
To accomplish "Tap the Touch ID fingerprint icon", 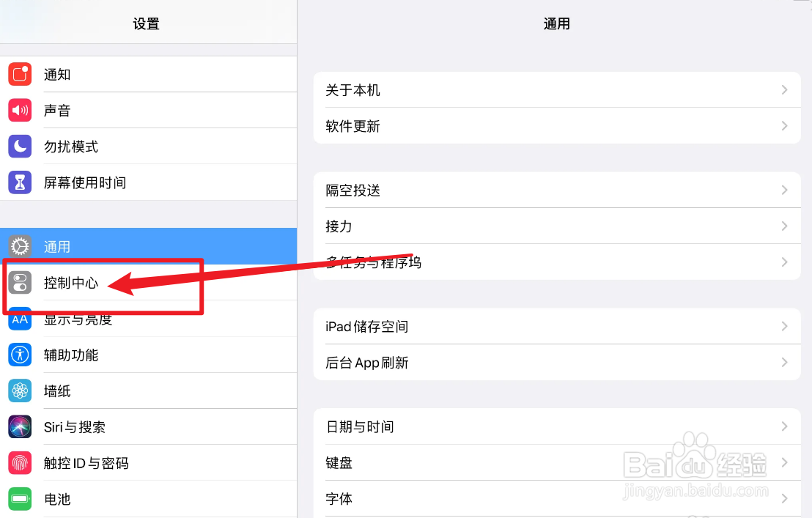I will (20, 463).
